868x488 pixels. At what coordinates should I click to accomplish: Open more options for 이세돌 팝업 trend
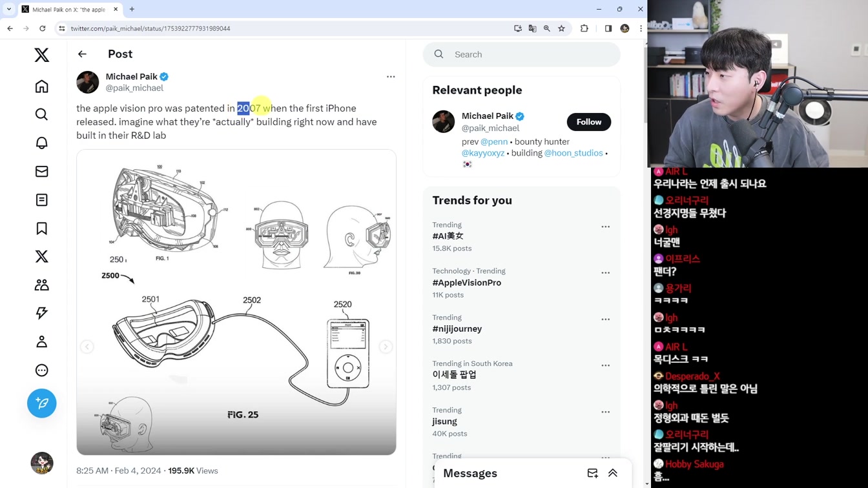(x=606, y=365)
